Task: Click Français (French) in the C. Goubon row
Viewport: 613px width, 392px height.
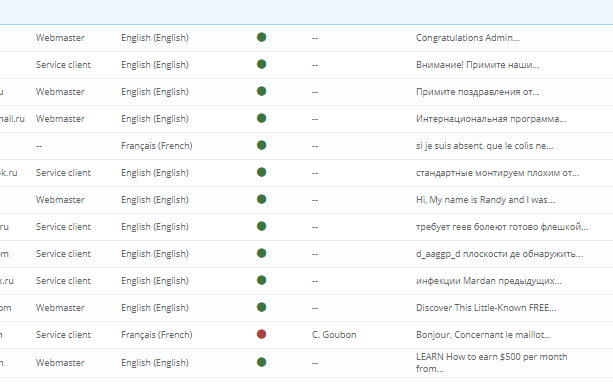Action: [x=156, y=335]
